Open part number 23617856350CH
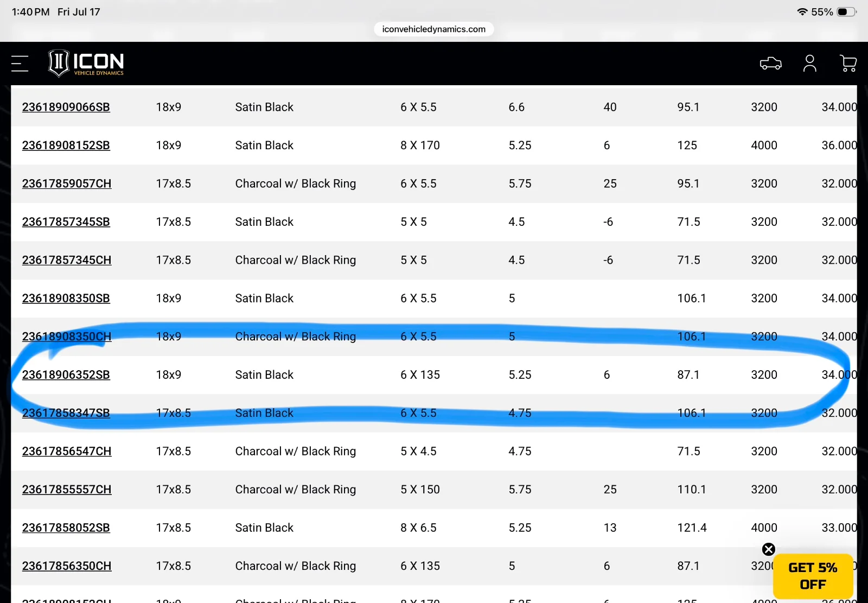The height and width of the screenshot is (603, 868). coord(67,566)
